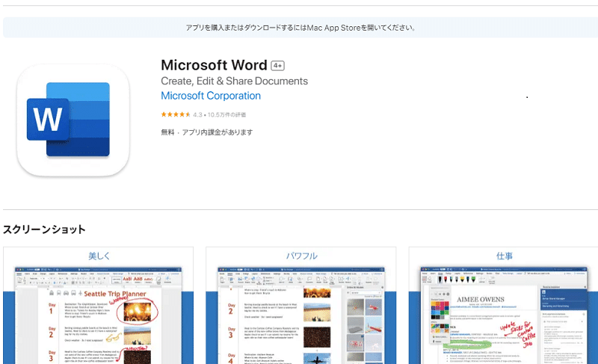The image size is (598, 364).
Task: Open the 美しく screenshot thumbnail
Action: click(x=99, y=306)
